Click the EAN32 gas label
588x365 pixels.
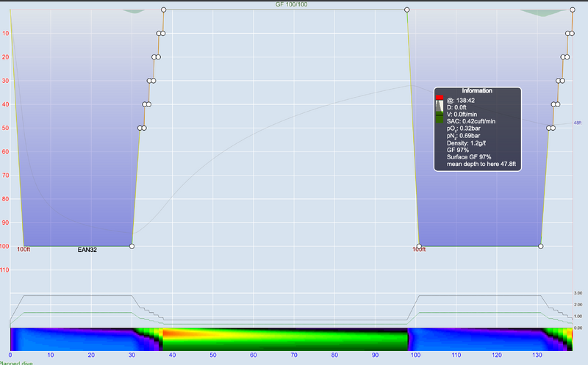click(87, 250)
